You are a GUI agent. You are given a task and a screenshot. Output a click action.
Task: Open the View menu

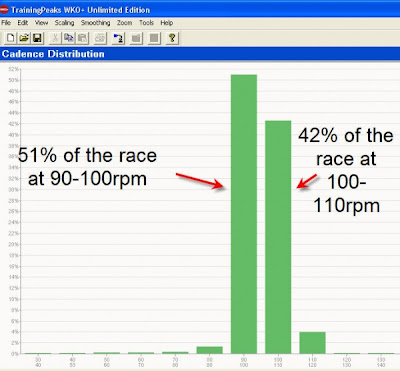(x=41, y=23)
